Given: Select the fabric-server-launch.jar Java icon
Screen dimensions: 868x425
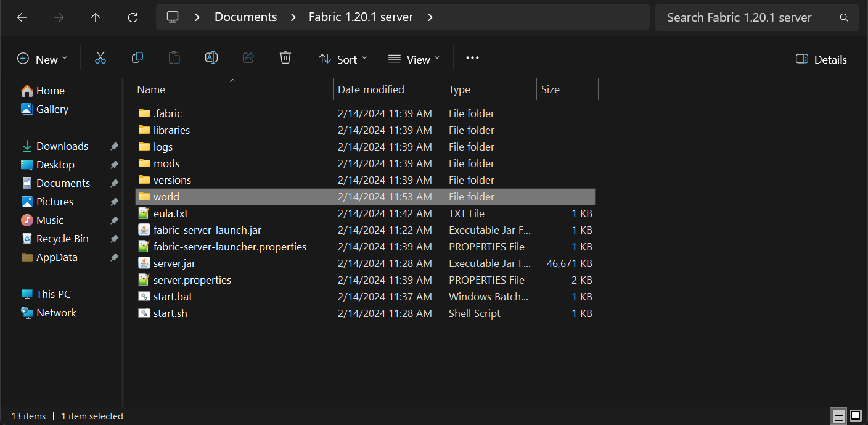Looking at the screenshot, I should (144, 230).
